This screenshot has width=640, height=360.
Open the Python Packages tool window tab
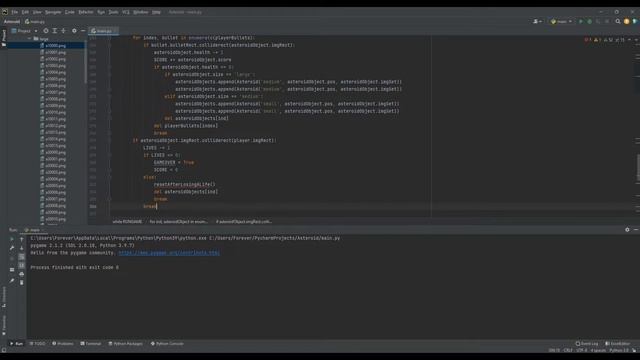[x=126, y=344]
